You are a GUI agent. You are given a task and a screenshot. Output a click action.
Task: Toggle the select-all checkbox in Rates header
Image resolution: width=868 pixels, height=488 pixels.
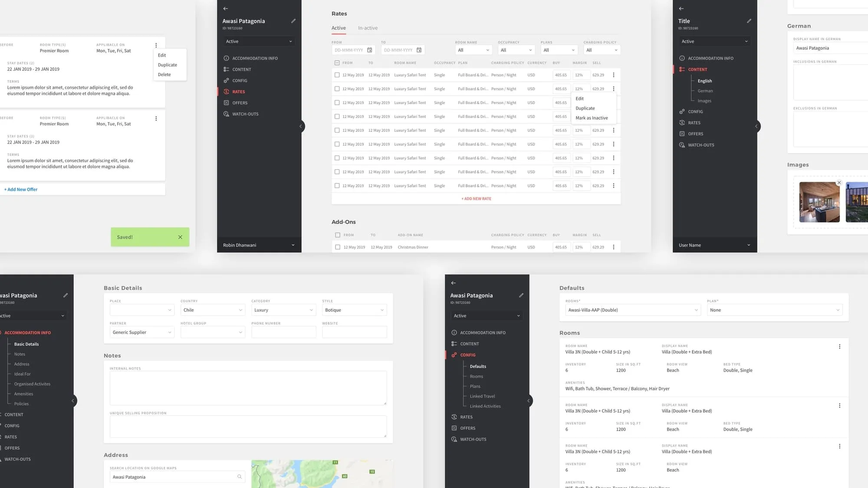point(337,63)
